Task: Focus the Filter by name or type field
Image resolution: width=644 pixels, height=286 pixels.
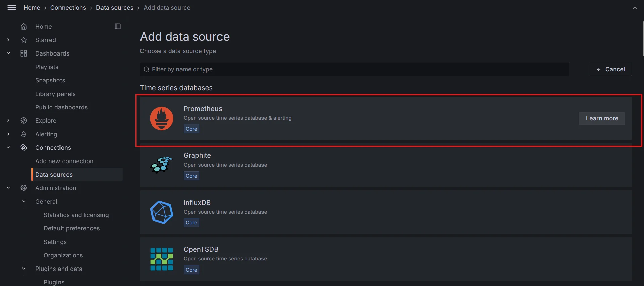Action: coord(355,69)
